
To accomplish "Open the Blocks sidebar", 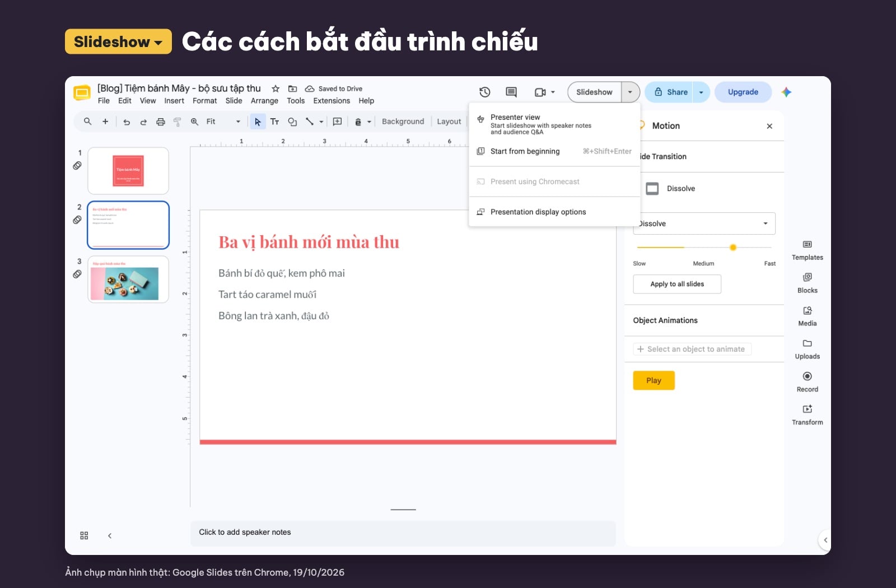I will pos(808,283).
